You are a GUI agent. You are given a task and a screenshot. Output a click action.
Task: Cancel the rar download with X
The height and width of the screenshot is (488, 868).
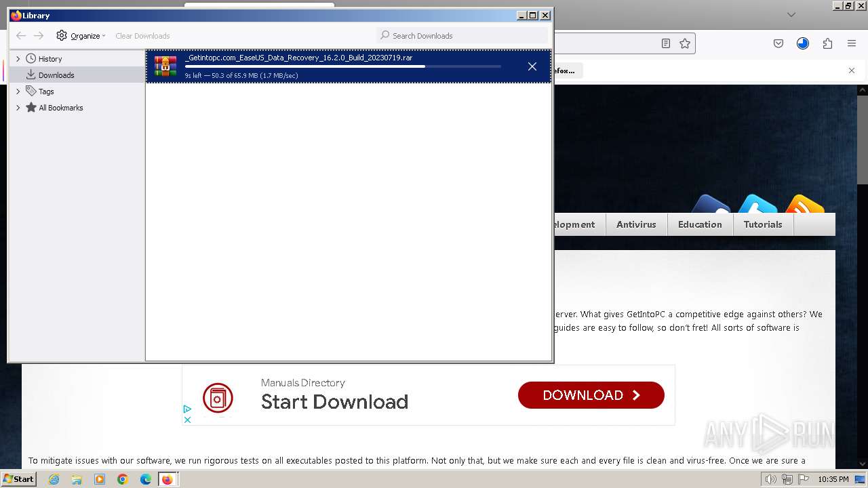click(x=532, y=66)
